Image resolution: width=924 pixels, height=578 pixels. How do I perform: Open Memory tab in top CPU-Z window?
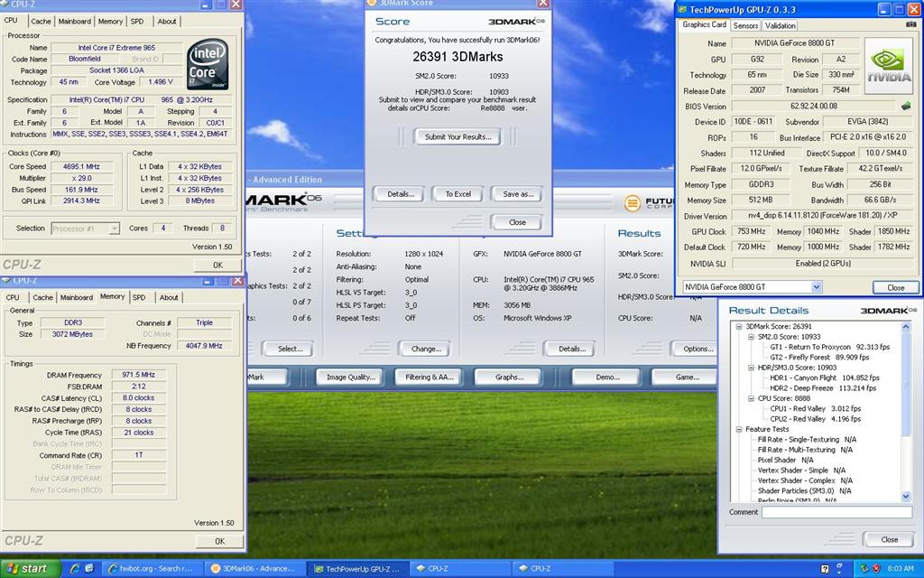110,22
